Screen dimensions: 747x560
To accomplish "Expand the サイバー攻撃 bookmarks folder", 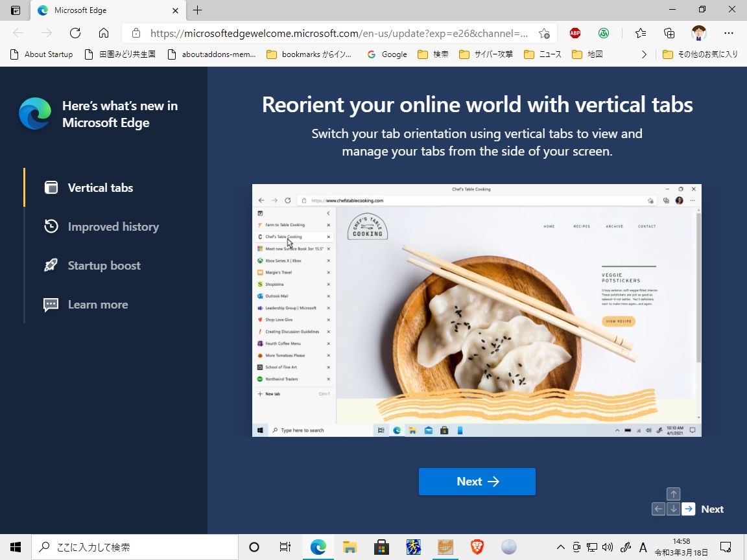I will pyautogui.click(x=486, y=54).
